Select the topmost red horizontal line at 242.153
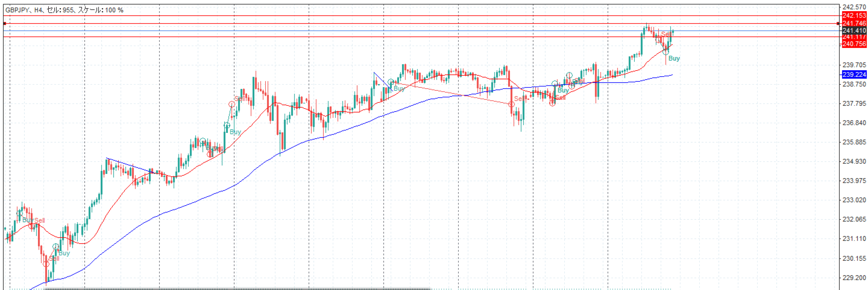The height and width of the screenshot is (290, 868). click(407, 16)
